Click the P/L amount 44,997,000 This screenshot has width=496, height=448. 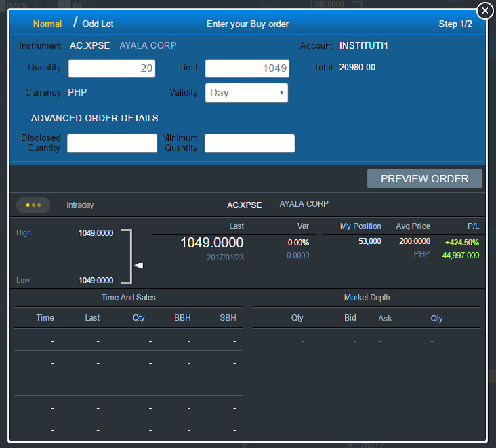point(461,256)
